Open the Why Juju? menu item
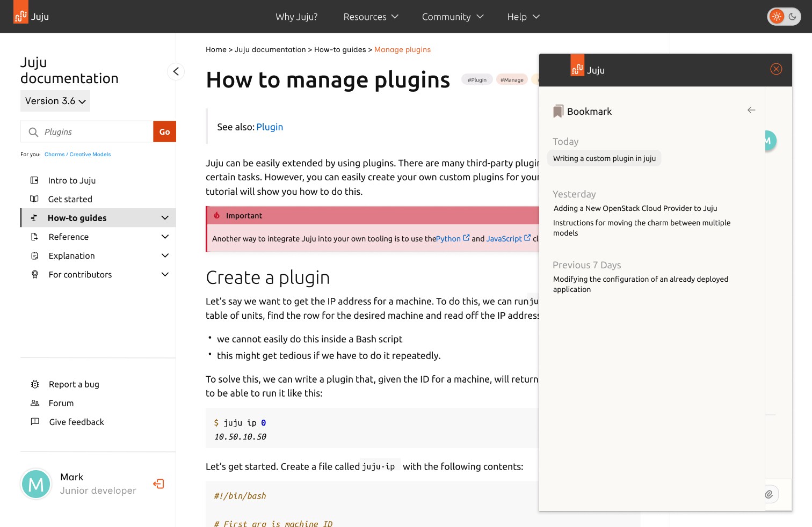812x527 pixels. [296, 17]
